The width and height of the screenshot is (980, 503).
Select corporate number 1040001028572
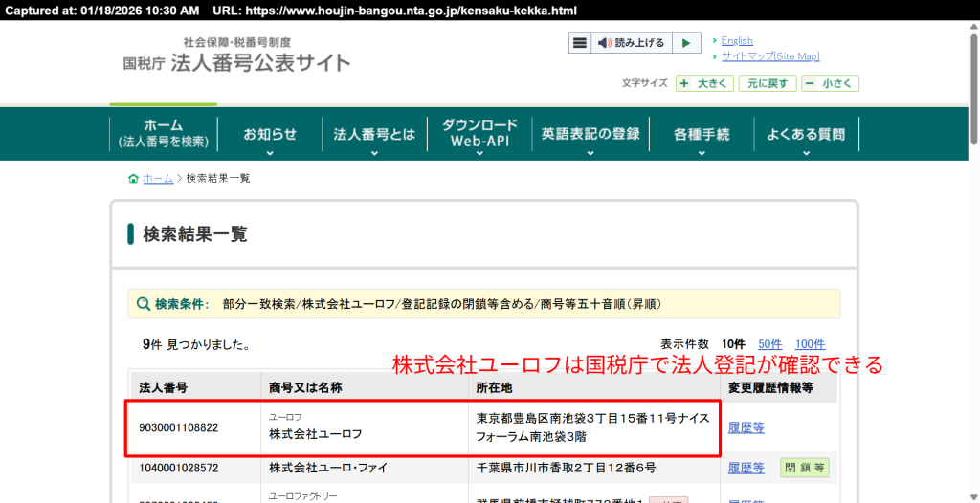179,468
